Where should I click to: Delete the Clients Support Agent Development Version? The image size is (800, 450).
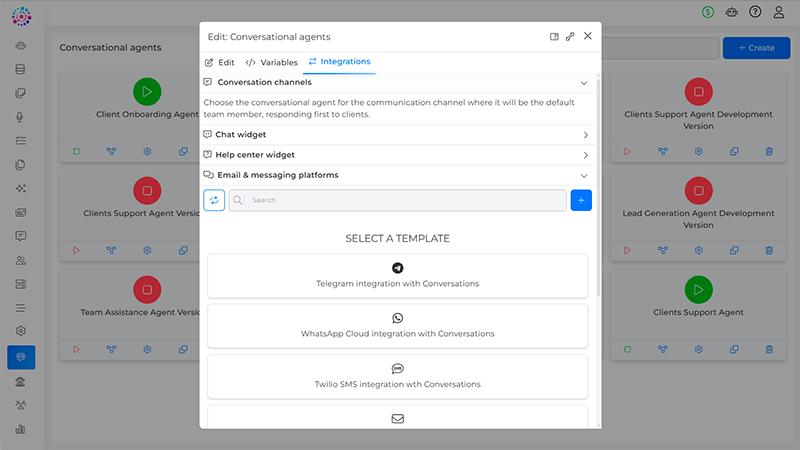(x=769, y=151)
